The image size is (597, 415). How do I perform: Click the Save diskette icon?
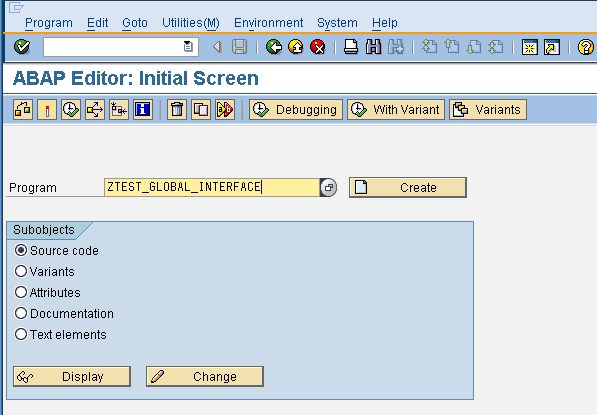239,47
